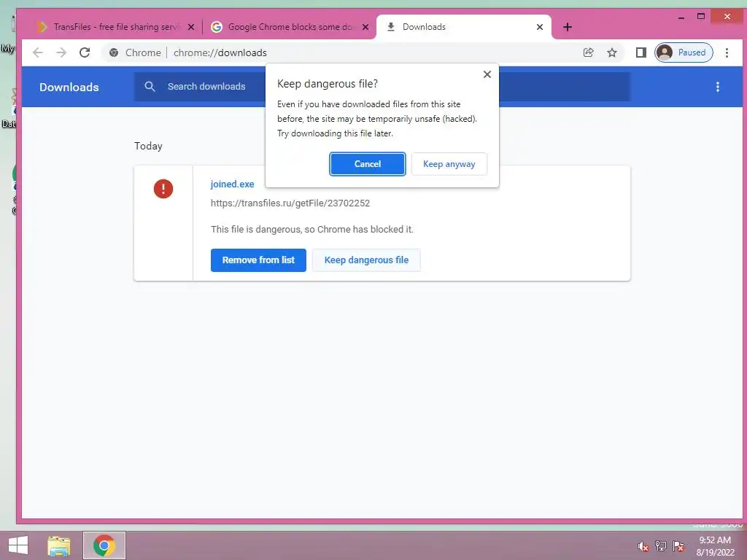The image size is (747, 560).
Task: Close the Downloads tab
Action: (540, 27)
